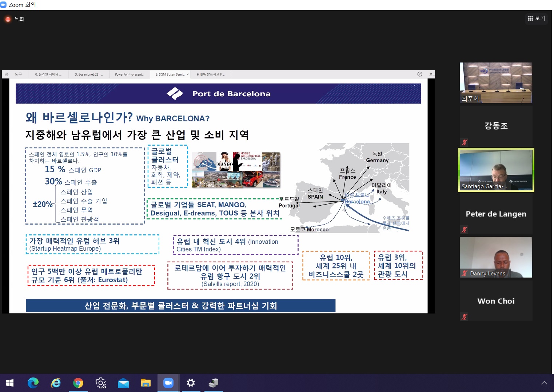This screenshot has width=554, height=392.
Task: Click the Startup Heatmap Europe box
Action: click(92, 244)
